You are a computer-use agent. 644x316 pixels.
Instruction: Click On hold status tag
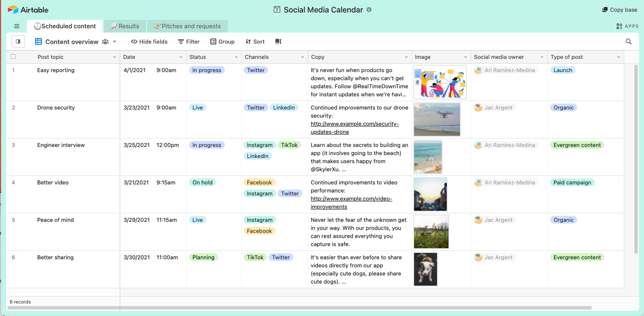pos(202,182)
